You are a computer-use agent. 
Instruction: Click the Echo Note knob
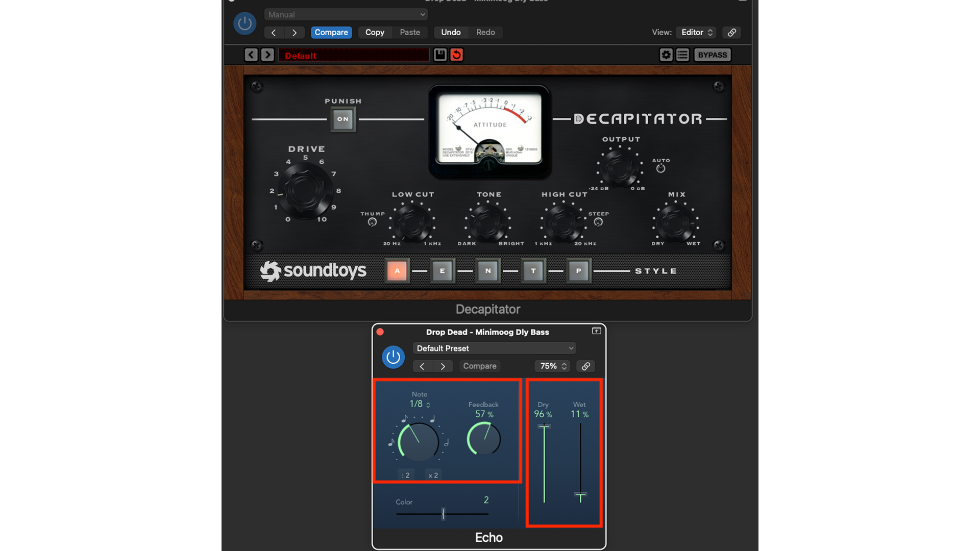point(419,442)
